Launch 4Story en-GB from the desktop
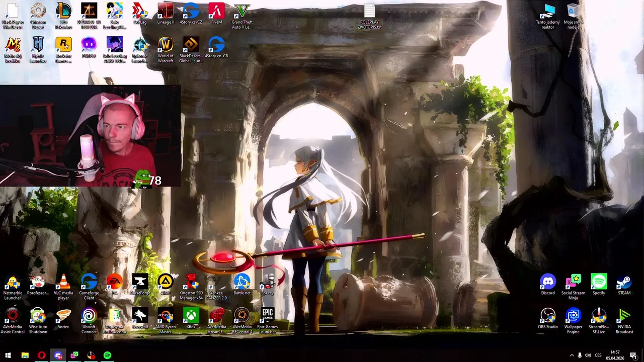Viewport: 644px width, 362px height. 216,48
